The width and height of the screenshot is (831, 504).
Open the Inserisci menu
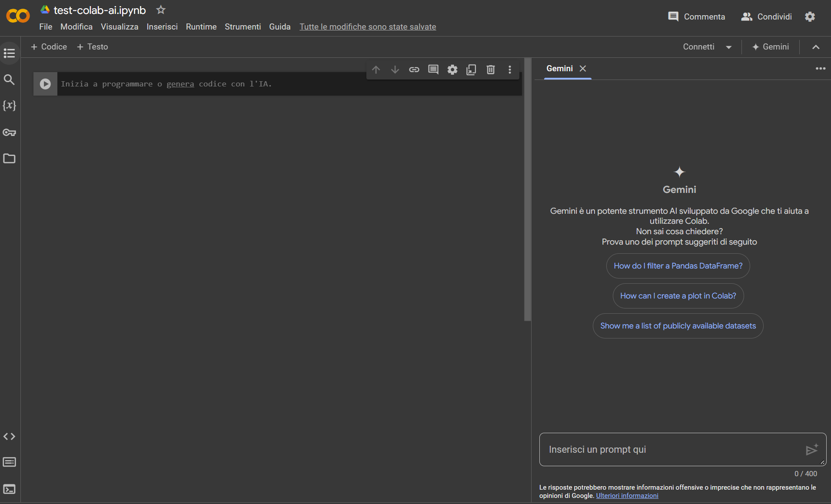pos(162,27)
